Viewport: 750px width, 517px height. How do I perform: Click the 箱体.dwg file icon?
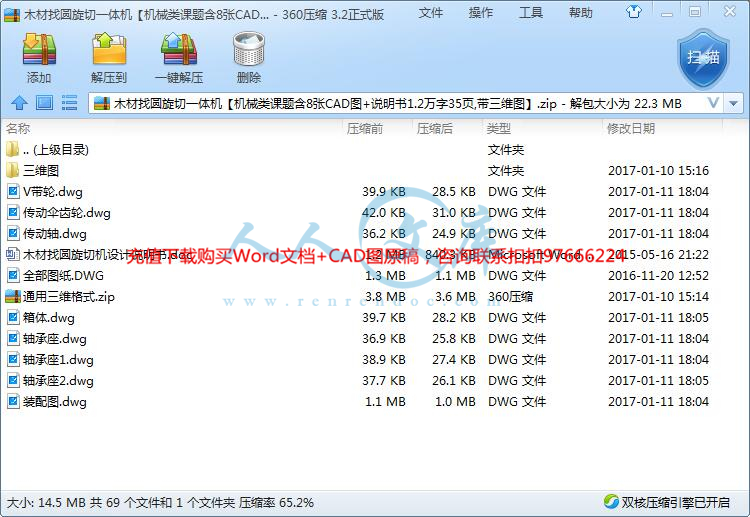pyautogui.click(x=13, y=318)
